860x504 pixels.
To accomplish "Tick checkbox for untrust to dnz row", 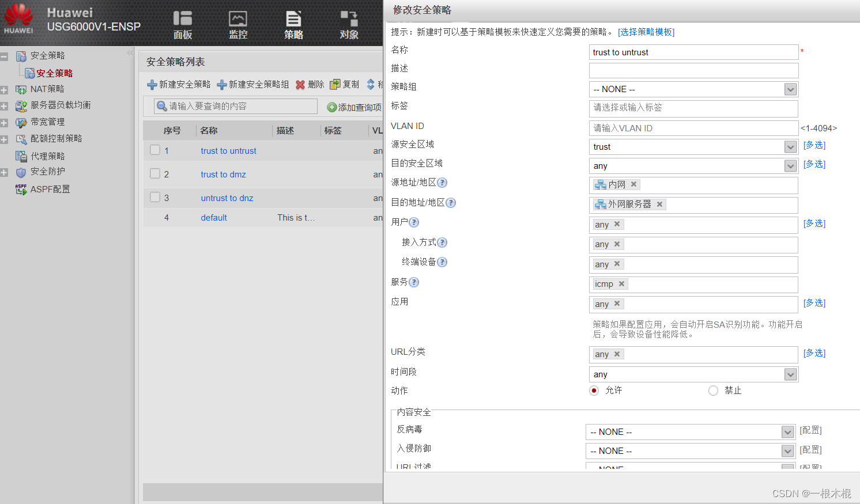I will click(155, 197).
